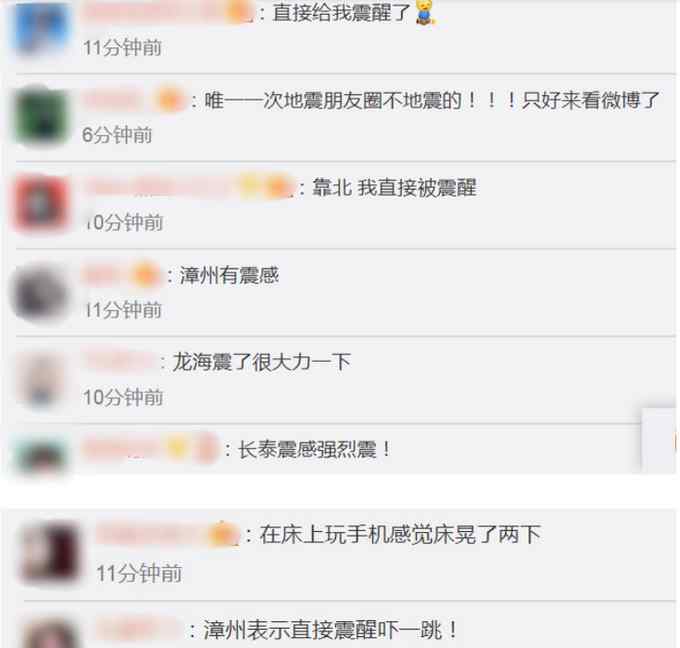Click orange badge before "唯一一次地震" comment
Viewport: 680px width, 648px height.
tap(170, 101)
